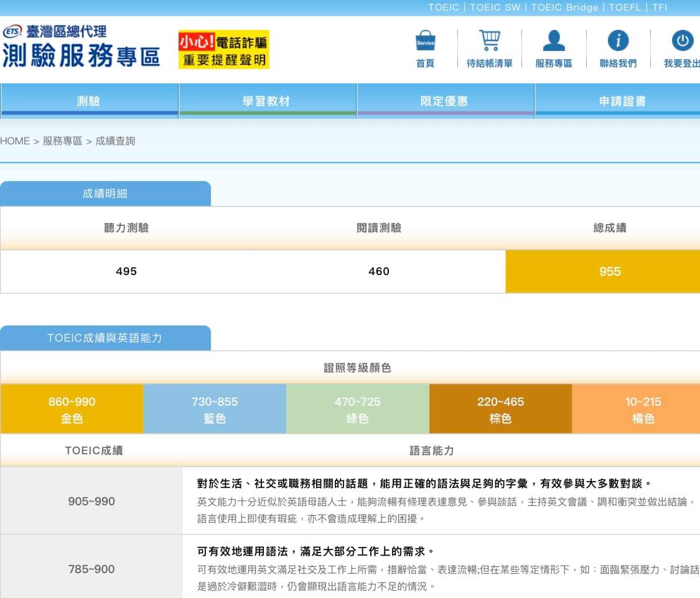Click the gold total score 955 cell
This screenshot has width=700, height=598.
coord(603,271)
